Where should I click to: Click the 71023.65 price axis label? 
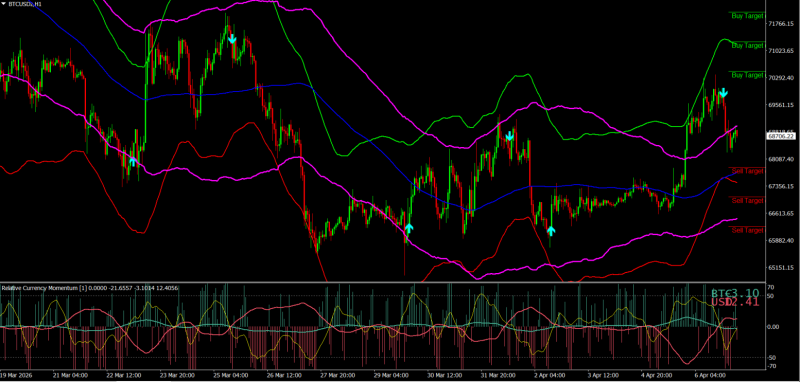tap(782, 51)
